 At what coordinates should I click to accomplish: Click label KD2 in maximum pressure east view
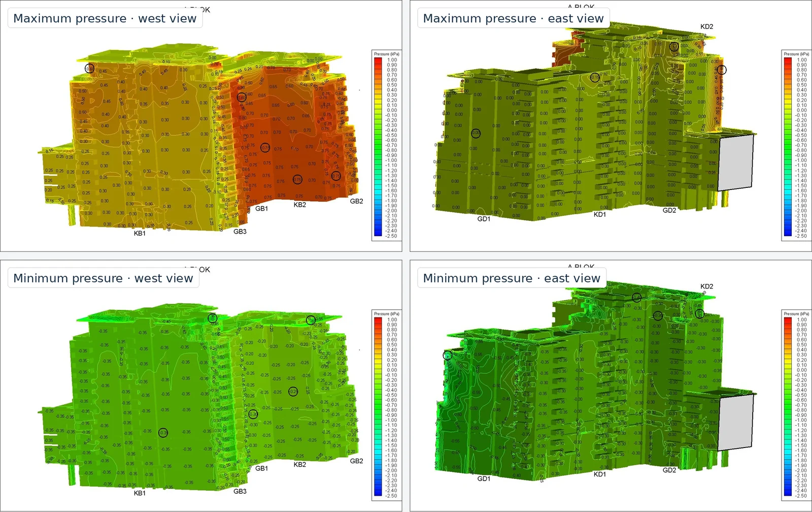(x=707, y=26)
